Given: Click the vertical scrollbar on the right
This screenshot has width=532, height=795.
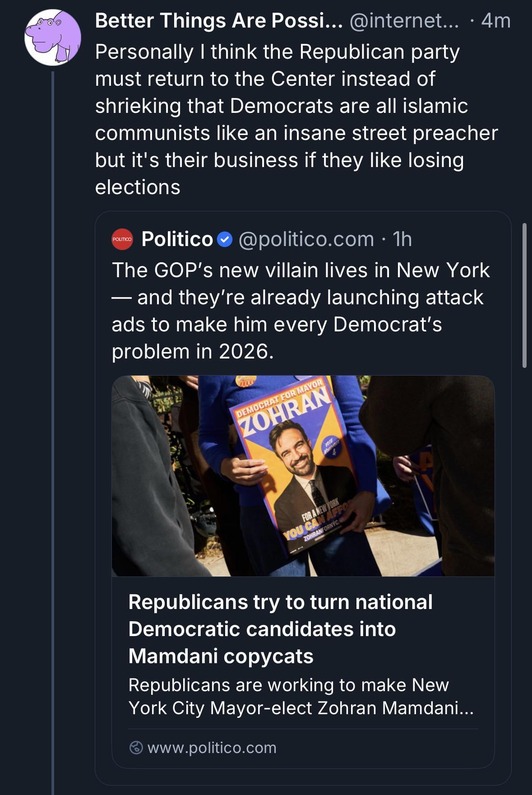Looking at the screenshot, I should (x=524, y=295).
